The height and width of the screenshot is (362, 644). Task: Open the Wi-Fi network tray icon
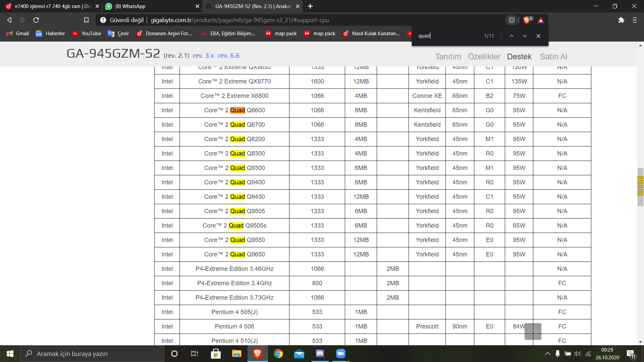pos(588,354)
